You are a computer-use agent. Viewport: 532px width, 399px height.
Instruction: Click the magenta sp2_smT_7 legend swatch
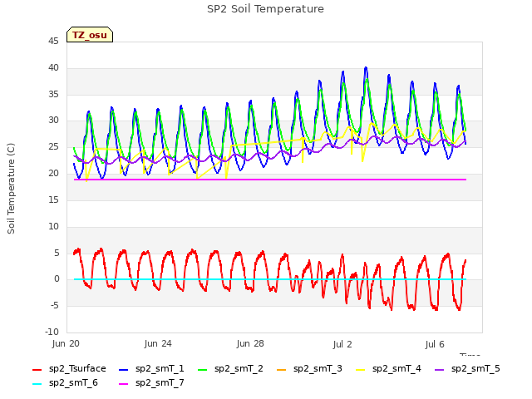pyautogui.click(x=124, y=384)
